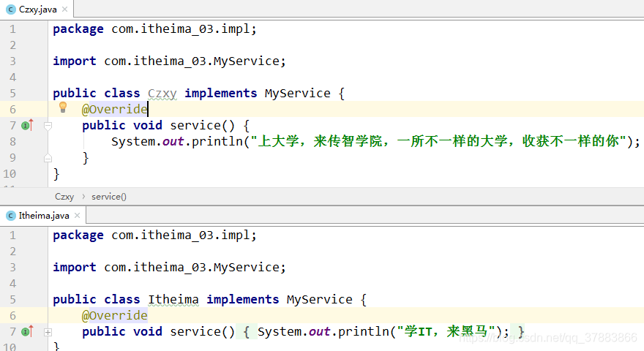
Task: Click the package statement in Czxy.java
Action: (155, 29)
